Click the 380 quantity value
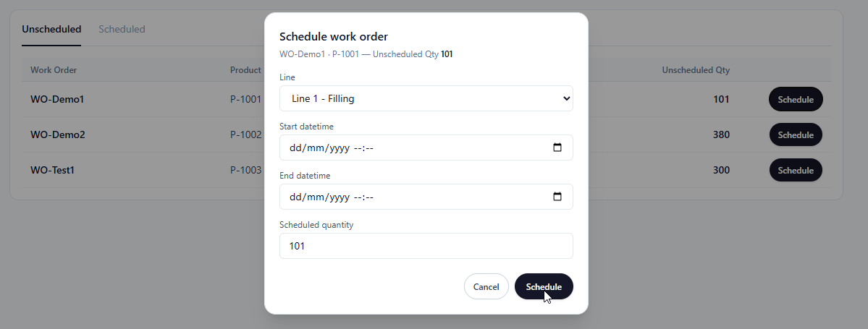This screenshot has width=868, height=329. click(x=721, y=134)
